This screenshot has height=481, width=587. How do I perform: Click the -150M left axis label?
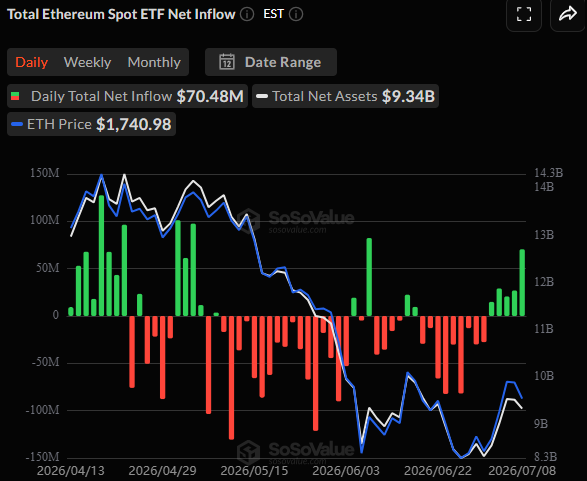(x=42, y=457)
